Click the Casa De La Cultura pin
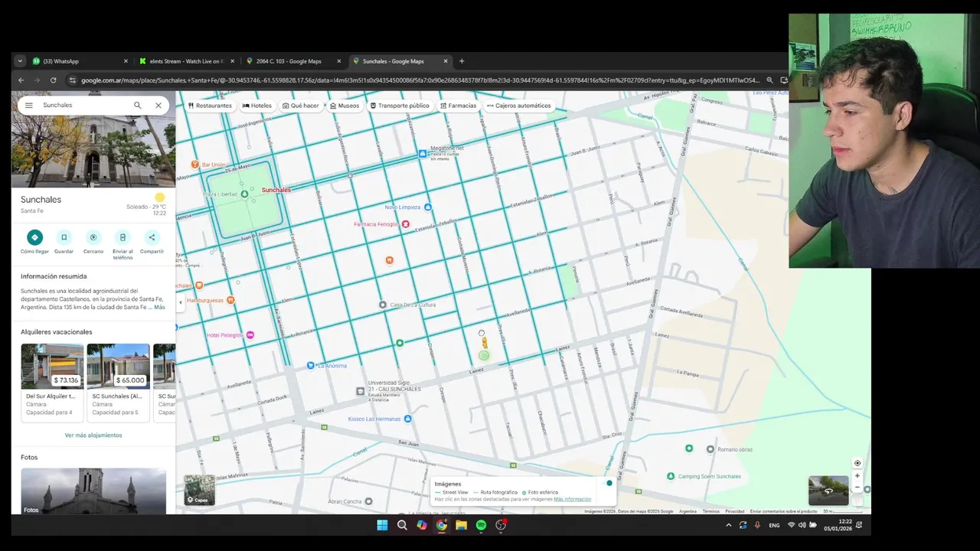 (383, 305)
